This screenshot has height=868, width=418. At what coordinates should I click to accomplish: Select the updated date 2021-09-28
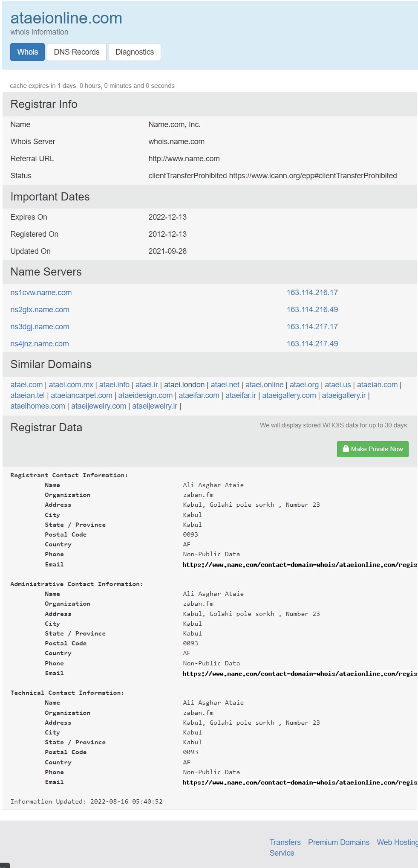tap(167, 251)
